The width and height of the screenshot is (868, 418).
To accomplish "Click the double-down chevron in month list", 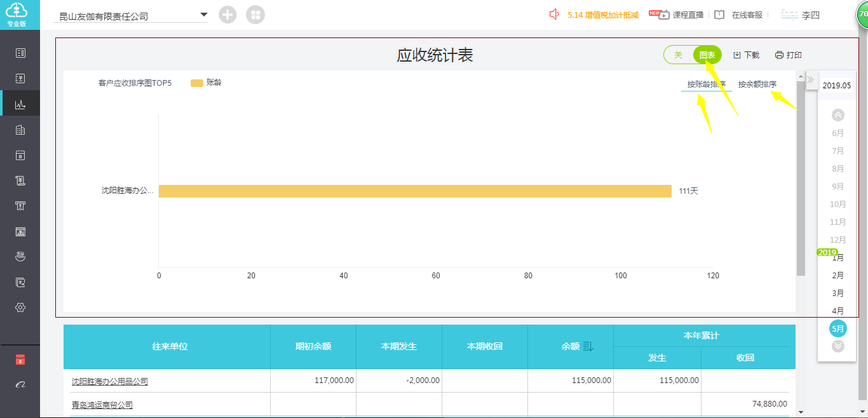I will (838, 346).
